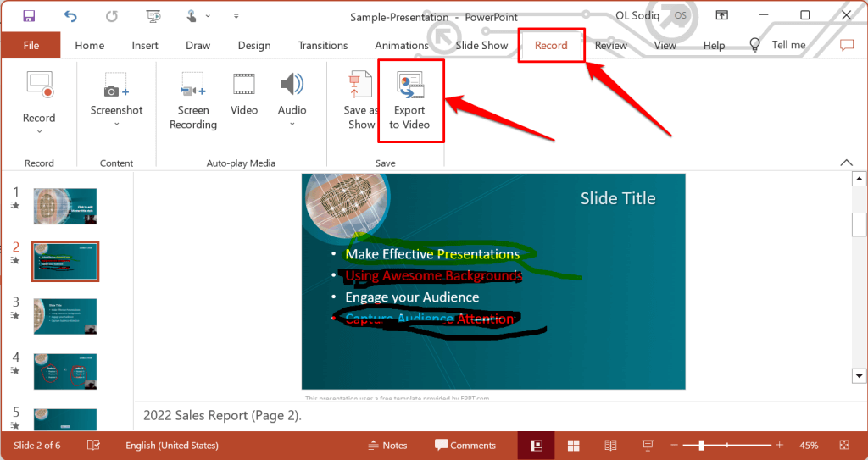Switch to the Home tab
Image resolution: width=868 pixels, height=460 pixels.
click(90, 46)
